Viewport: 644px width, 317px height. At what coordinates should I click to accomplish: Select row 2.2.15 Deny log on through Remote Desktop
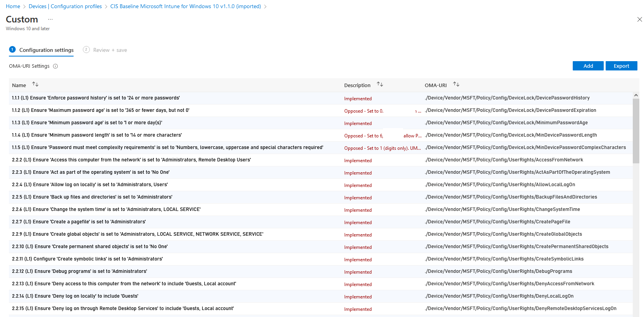coord(321,308)
